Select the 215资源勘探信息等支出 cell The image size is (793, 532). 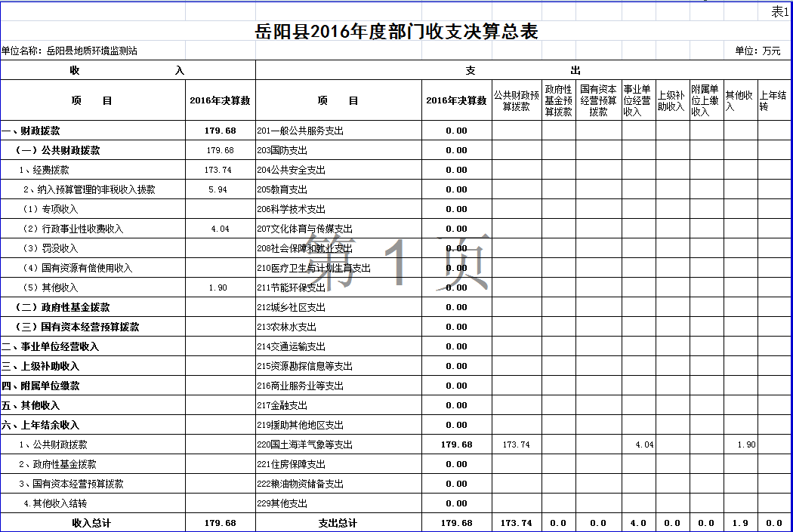pos(305,366)
